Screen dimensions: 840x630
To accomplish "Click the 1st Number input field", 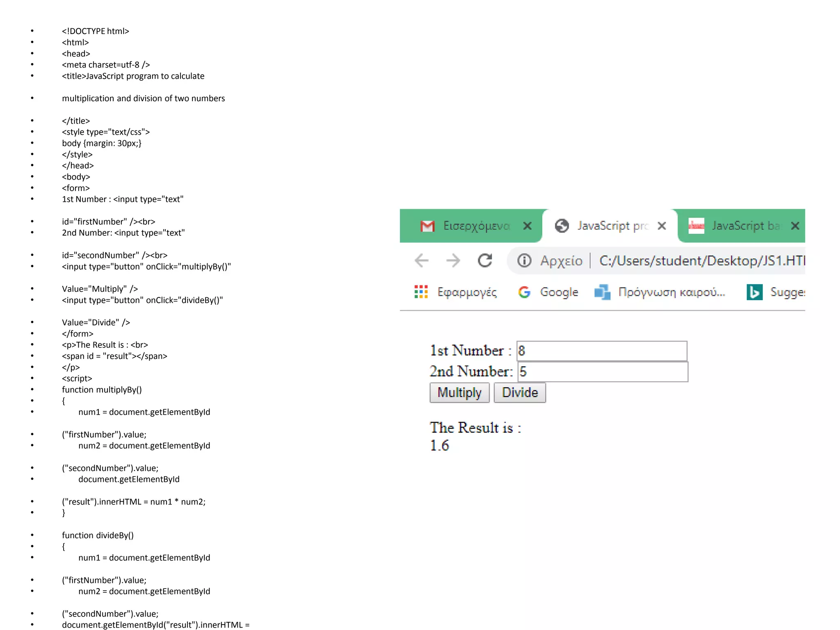I will [x=601, y=351].
